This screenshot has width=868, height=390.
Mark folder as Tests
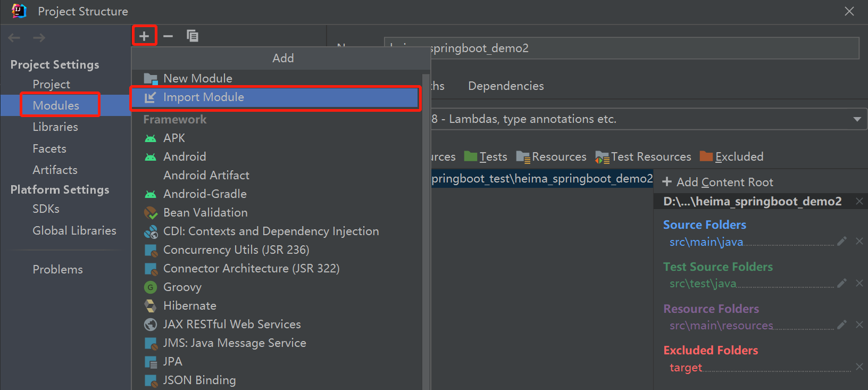click(x=486, y=157)
